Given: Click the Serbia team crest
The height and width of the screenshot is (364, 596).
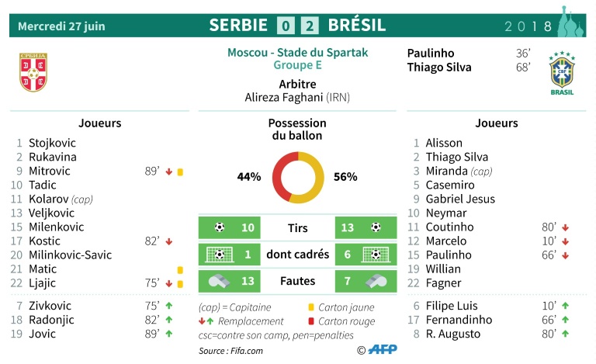Looking at the screenshot, I should coord(33,72).
